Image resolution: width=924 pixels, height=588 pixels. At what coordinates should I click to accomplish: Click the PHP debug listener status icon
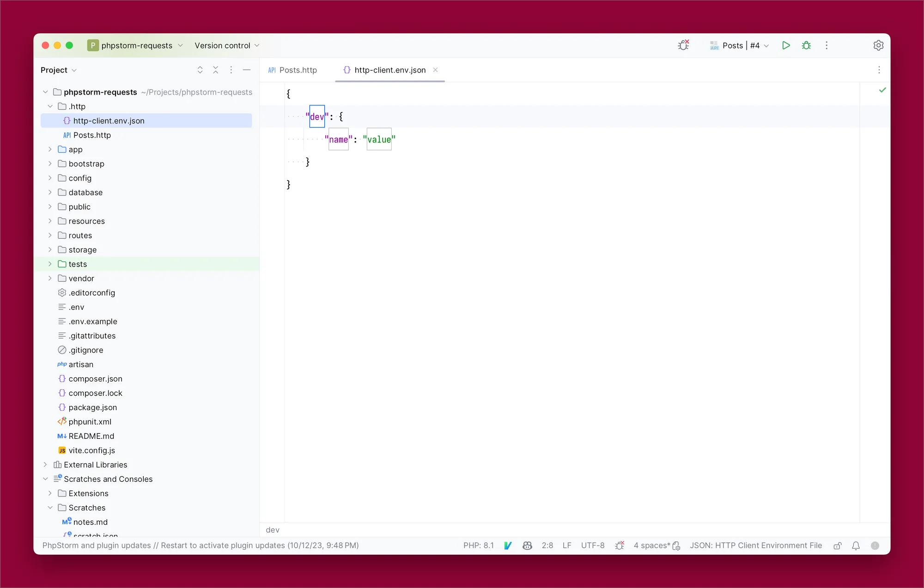point(620,546)
